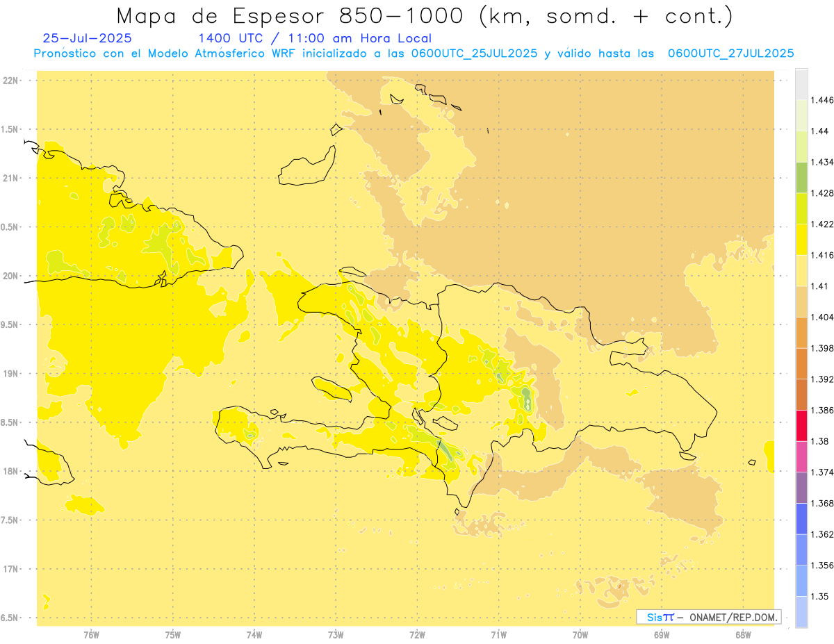Screen dimensions: 834x644
Task: Click the '68W' longitude label
Action: coord(743,634)
